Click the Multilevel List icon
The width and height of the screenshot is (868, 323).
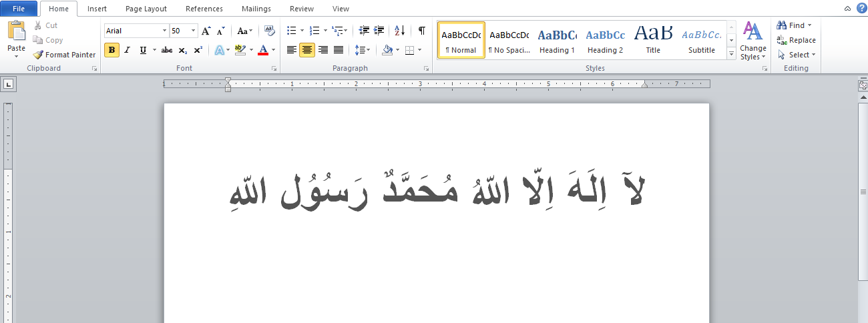pos(337,31)
